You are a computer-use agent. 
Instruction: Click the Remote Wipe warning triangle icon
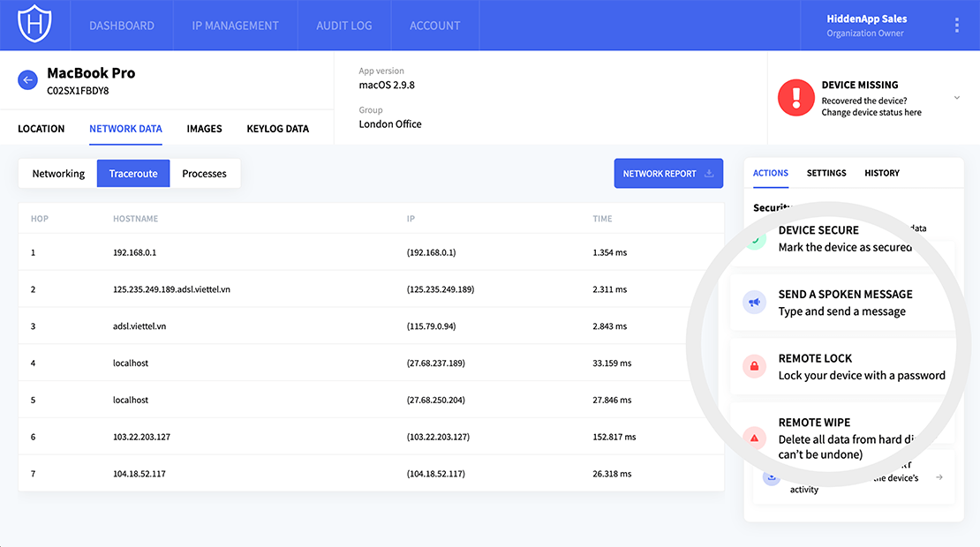[x=754, y=438]
